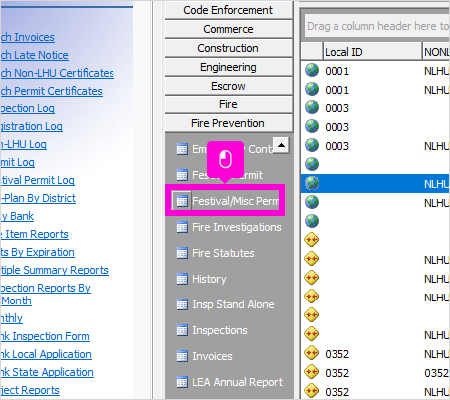450x400 pixels.
Task: Click the scroll up arrow in Fire Prevention list
Action: [x=281, y=145]
